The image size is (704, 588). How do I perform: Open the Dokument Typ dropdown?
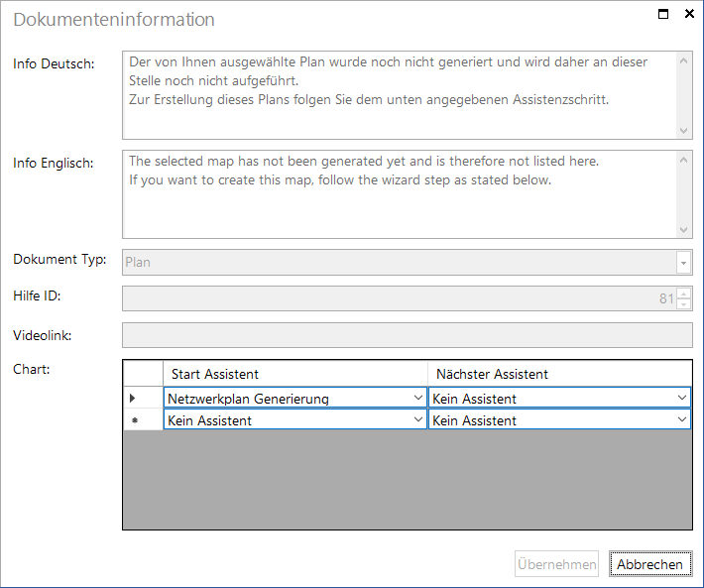point(683,263)
